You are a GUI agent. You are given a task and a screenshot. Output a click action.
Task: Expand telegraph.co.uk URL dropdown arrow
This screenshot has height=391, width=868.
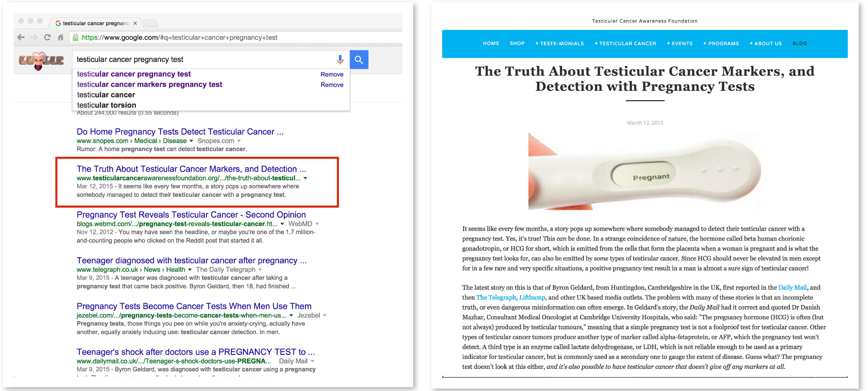pos(190,270)
